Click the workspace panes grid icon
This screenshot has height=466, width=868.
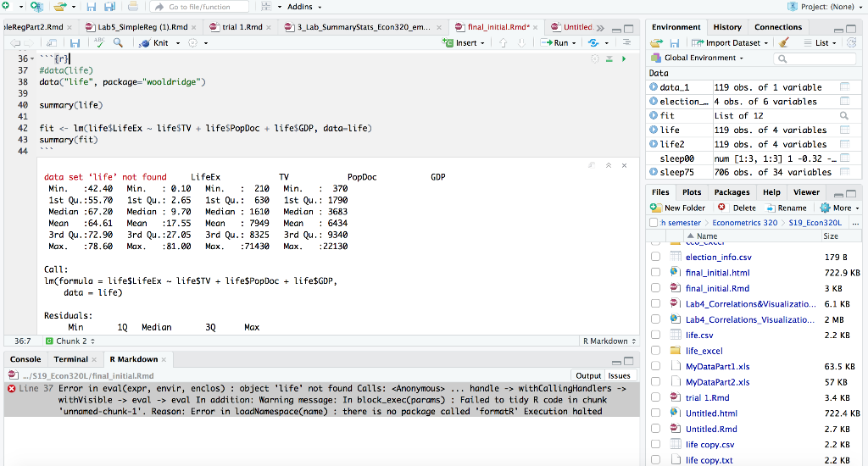pos(266,7)
